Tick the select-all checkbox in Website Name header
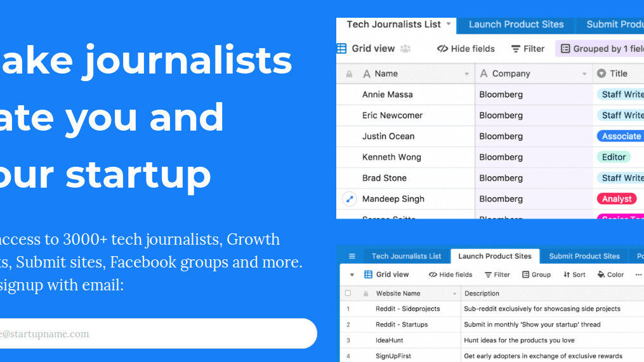The image size is (644, 362). [x=348, y=294]
